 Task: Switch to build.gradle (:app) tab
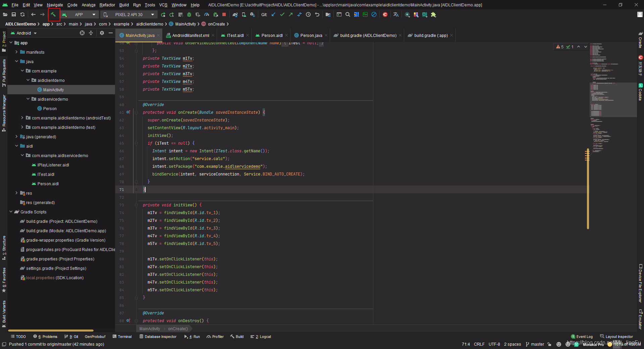click(x=431, y=35)
